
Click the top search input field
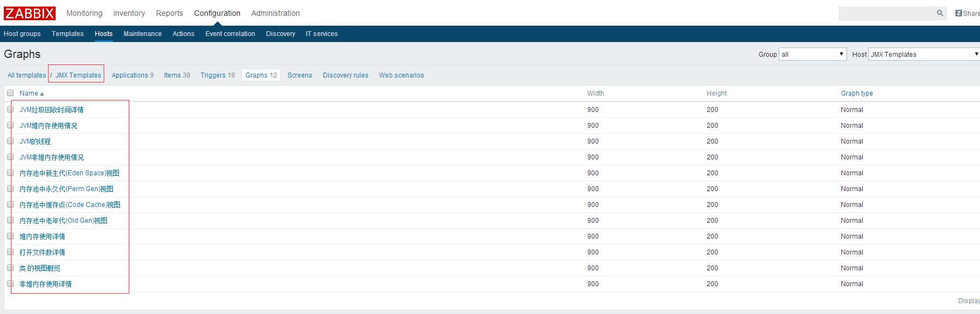887,13
